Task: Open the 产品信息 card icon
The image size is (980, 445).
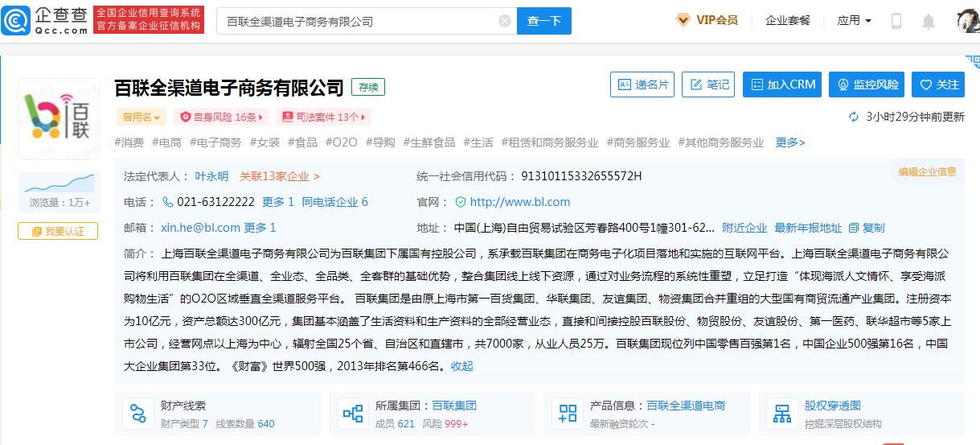Action: [x=568, y=414]
